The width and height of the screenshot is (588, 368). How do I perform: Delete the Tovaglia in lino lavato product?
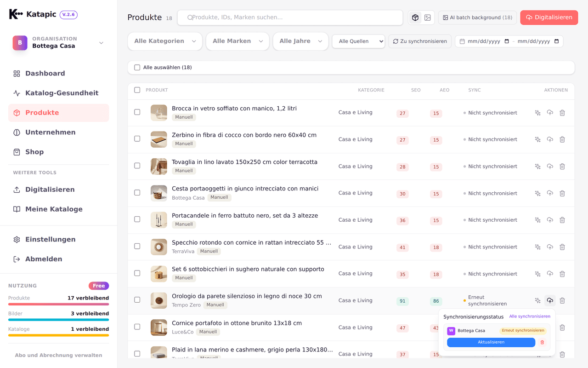pyautogui.click(x=562, y=167)
